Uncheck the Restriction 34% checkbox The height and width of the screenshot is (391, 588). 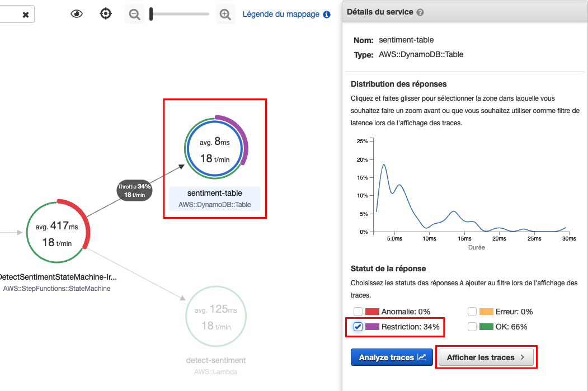(x=358, y=327)
